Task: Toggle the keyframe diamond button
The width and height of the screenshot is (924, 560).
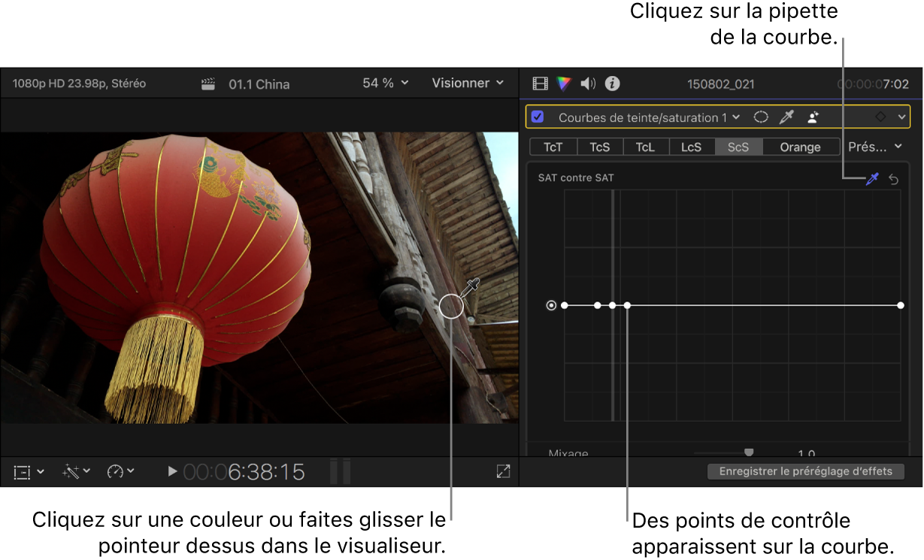Action: [880, 117]
